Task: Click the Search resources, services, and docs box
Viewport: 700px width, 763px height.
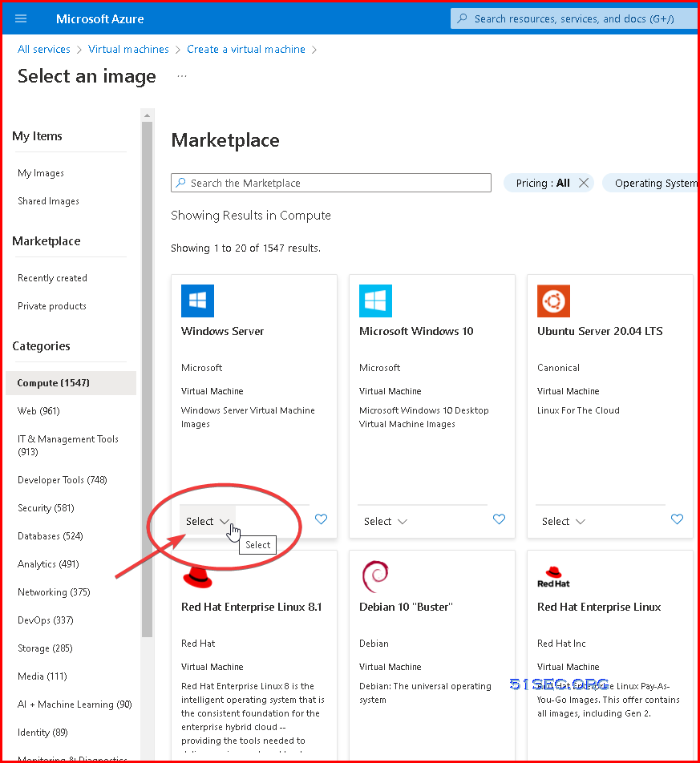Action: click(574, 18)
